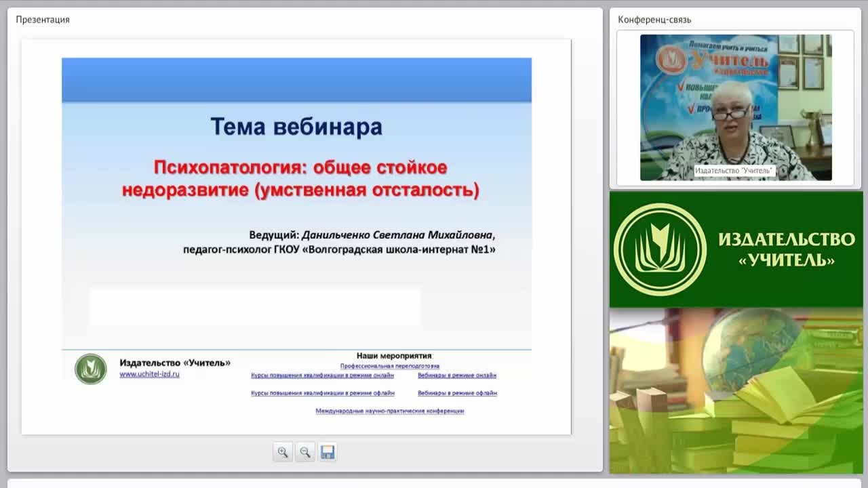Screen dimensions: 868x488
Task: Zoom out of the presentation slide
Action: tap(305, 452)
